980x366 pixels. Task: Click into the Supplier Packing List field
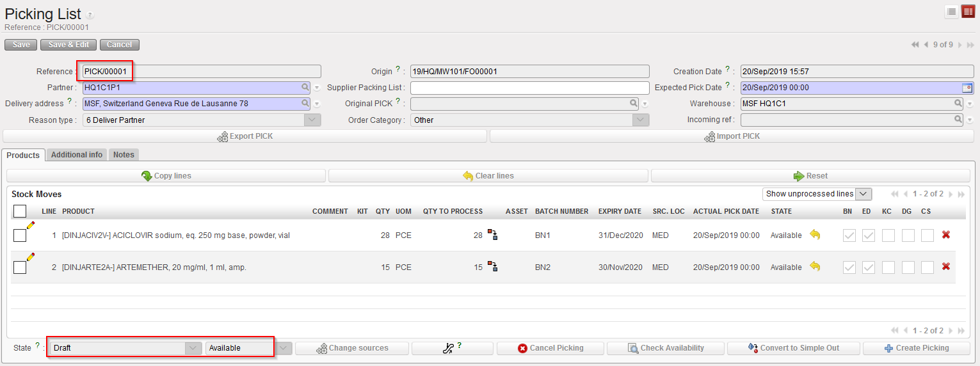click(529, 88)
